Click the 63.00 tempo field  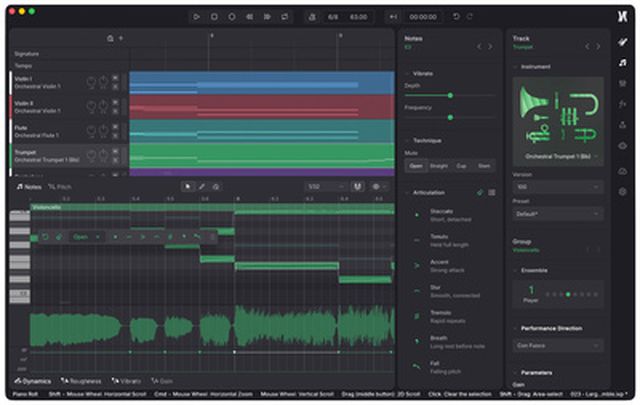click(358, 17)
